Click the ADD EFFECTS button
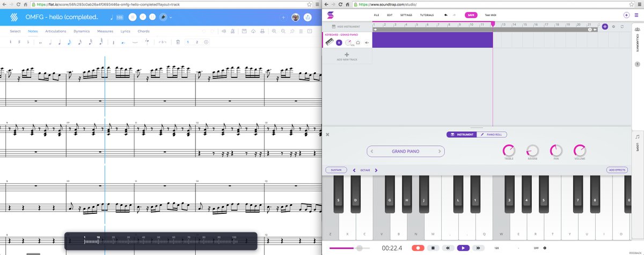This screenshot has height=255, width=644. [x=617, y=170]
